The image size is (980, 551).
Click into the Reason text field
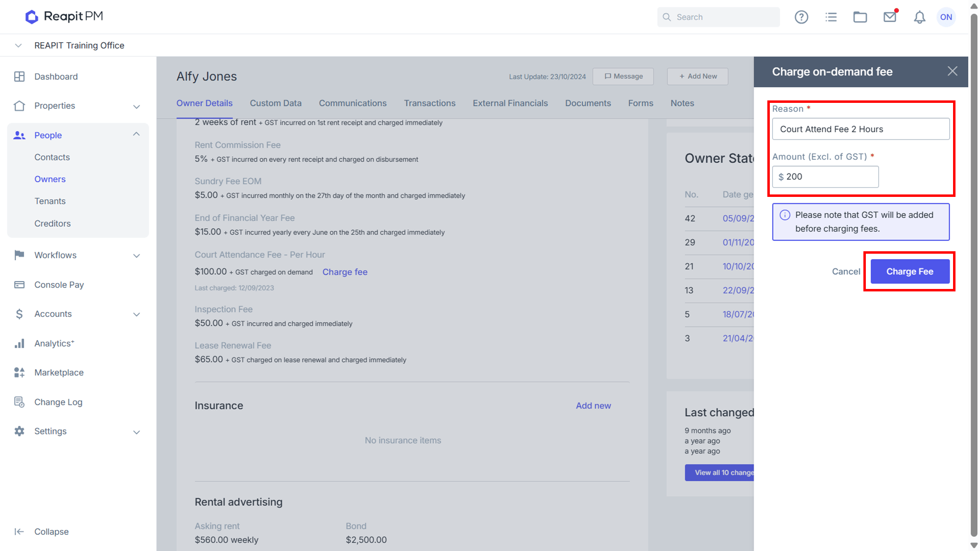coord(860,129)
